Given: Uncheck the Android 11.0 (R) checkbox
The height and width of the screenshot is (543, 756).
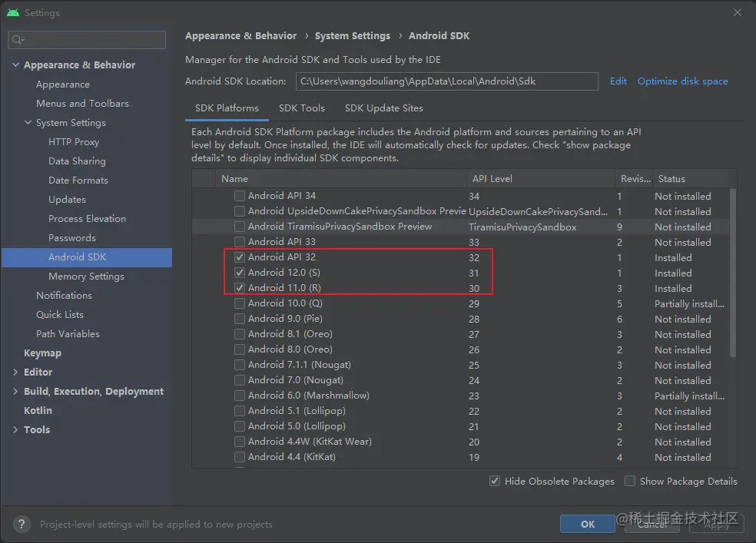Looking at the screenshot, I should [239, 288].
